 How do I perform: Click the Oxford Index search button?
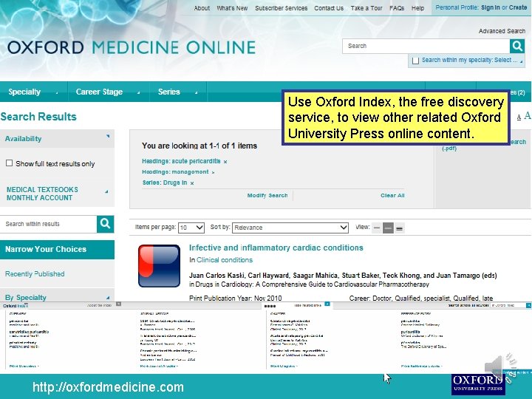528,305
